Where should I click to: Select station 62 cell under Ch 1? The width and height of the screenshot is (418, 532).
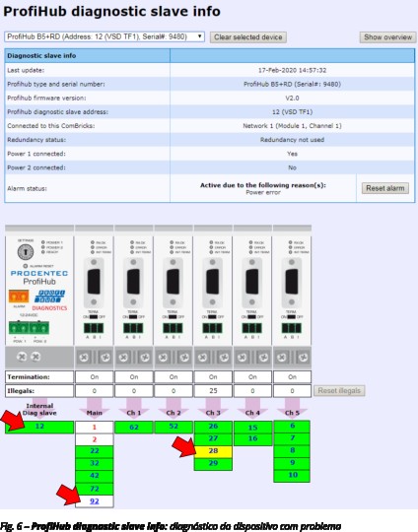[134, 428]
